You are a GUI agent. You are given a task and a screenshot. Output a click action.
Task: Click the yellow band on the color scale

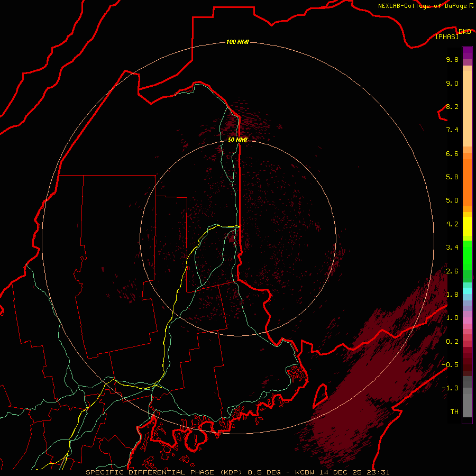[x=467, y=226]
